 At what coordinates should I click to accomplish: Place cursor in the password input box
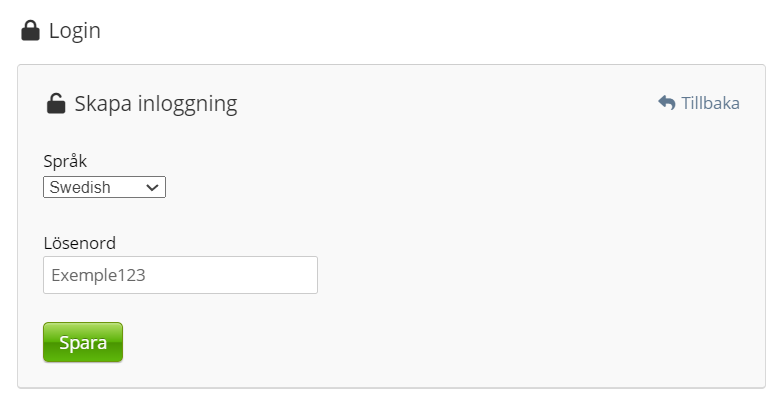[x=180, y=275]
